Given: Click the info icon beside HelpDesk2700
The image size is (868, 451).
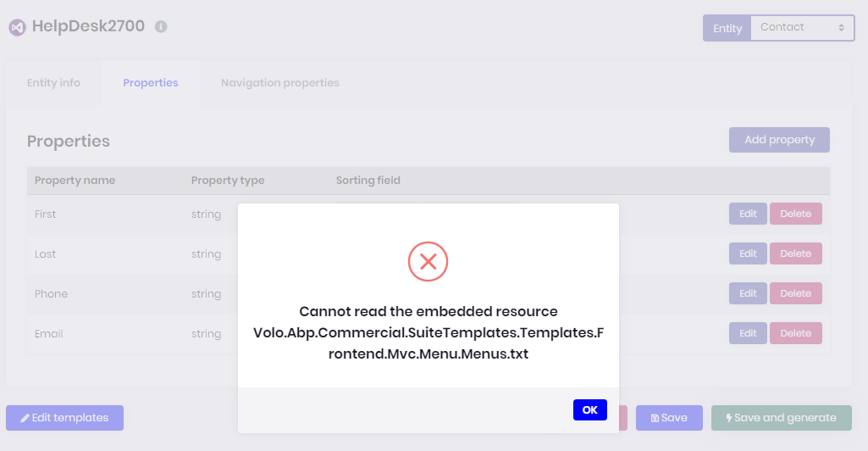Looking at the screenshot, I should pyautogui.click(x=161, y=26).
